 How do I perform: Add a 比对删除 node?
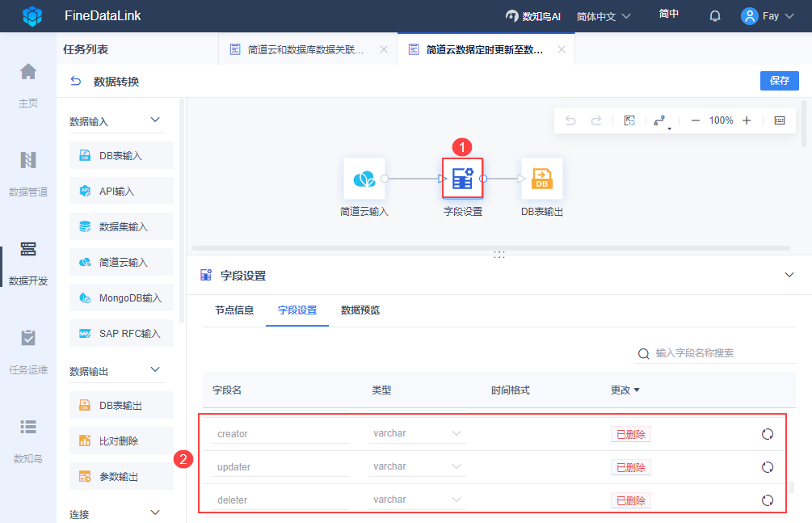pyautogui.click(x=121, y=441)
